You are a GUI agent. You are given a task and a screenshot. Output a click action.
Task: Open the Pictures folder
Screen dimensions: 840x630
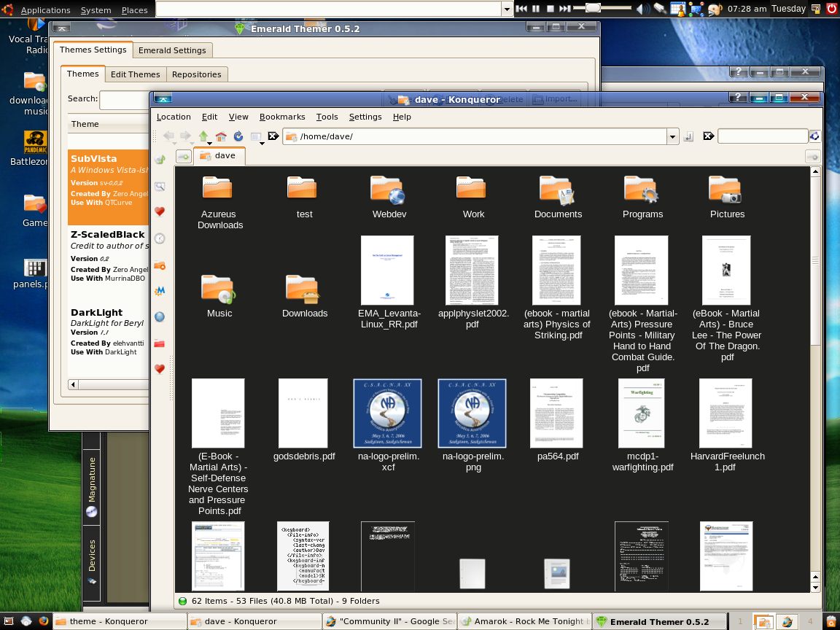tap(727, 197)
